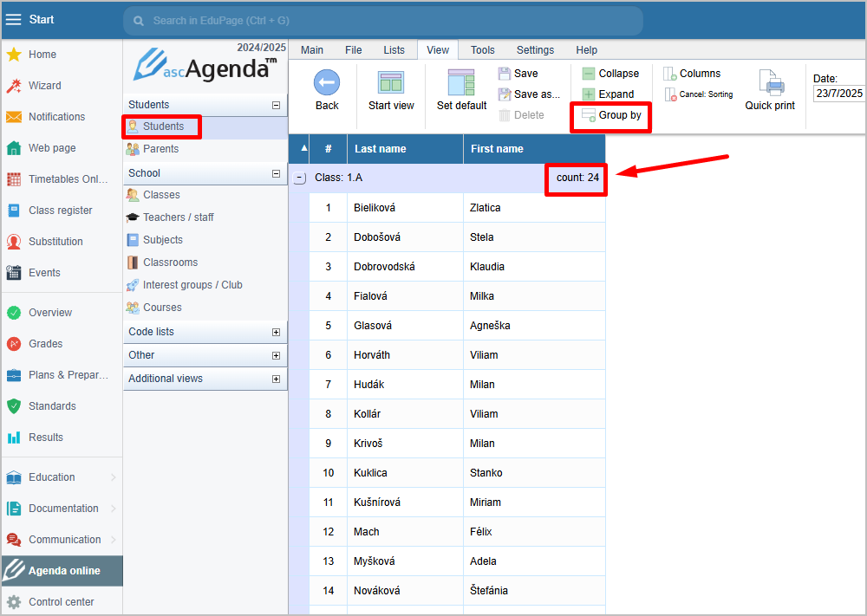
Task: Select the Kuklica Stanko row
Action: 457,473
